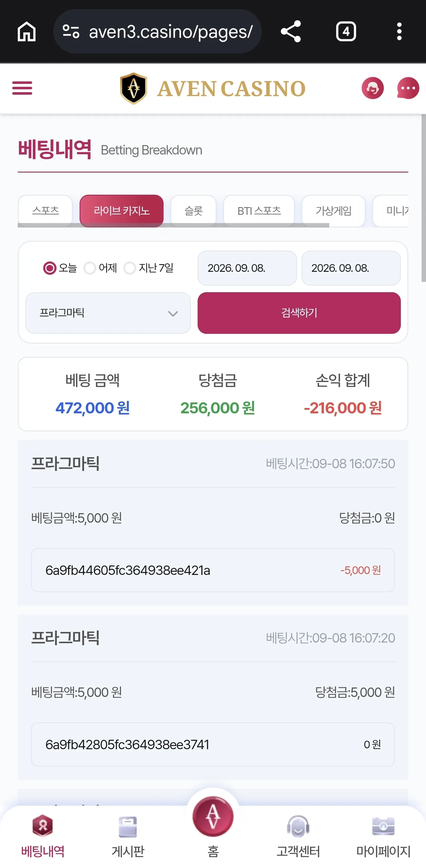
Task: Open browser three-dot overflow menu
Action: (399, 31)
